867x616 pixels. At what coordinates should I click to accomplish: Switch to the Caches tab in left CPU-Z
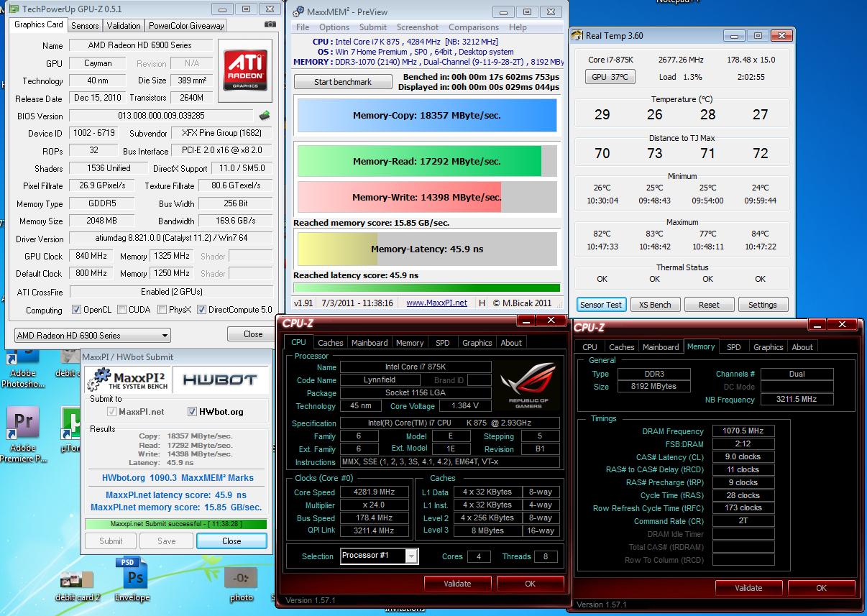[x=331, y=343]
